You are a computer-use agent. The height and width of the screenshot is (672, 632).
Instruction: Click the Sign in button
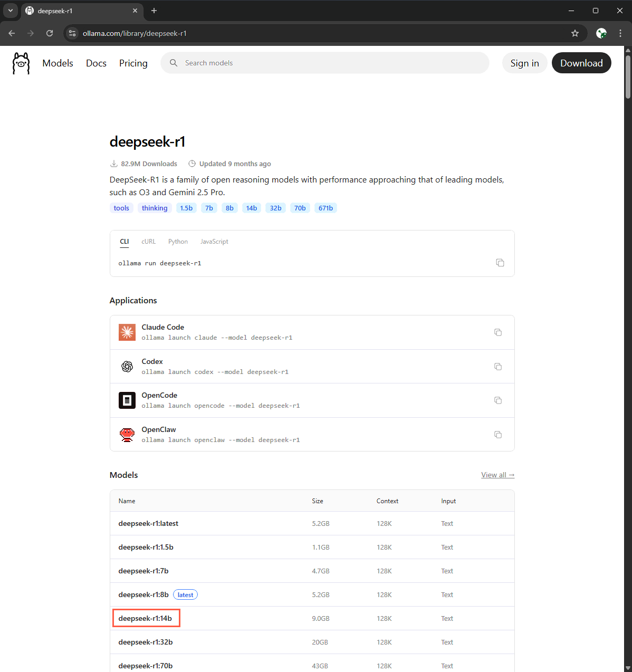click(x=525, y=63)
